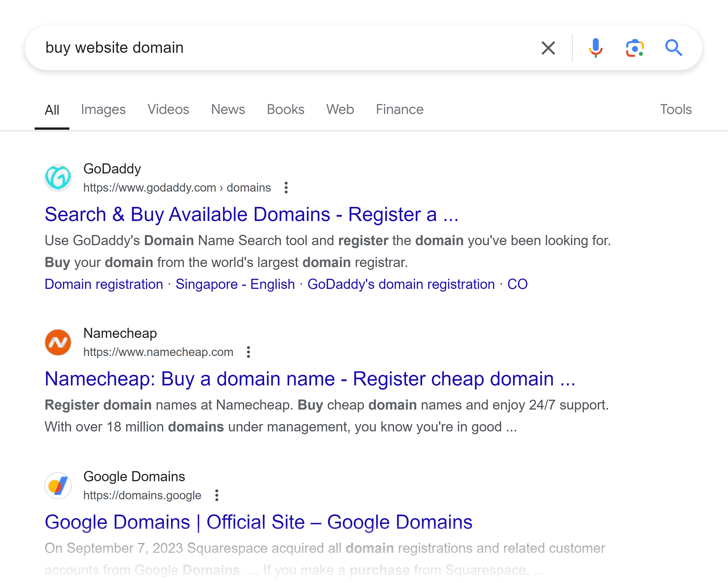Click the Google Domains site name text
Image resolution: width=728 pixels, height=583 pixels.
pyautogui.click(x=135, y=477)
